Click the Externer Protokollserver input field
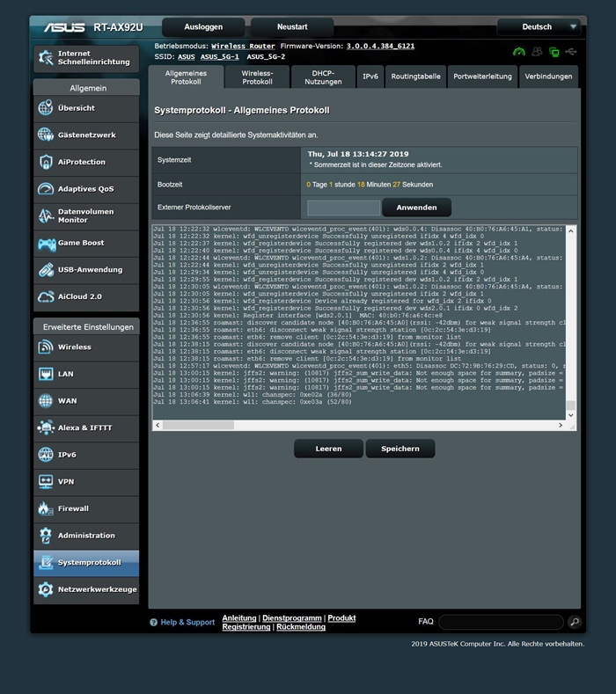 [344, 208]
